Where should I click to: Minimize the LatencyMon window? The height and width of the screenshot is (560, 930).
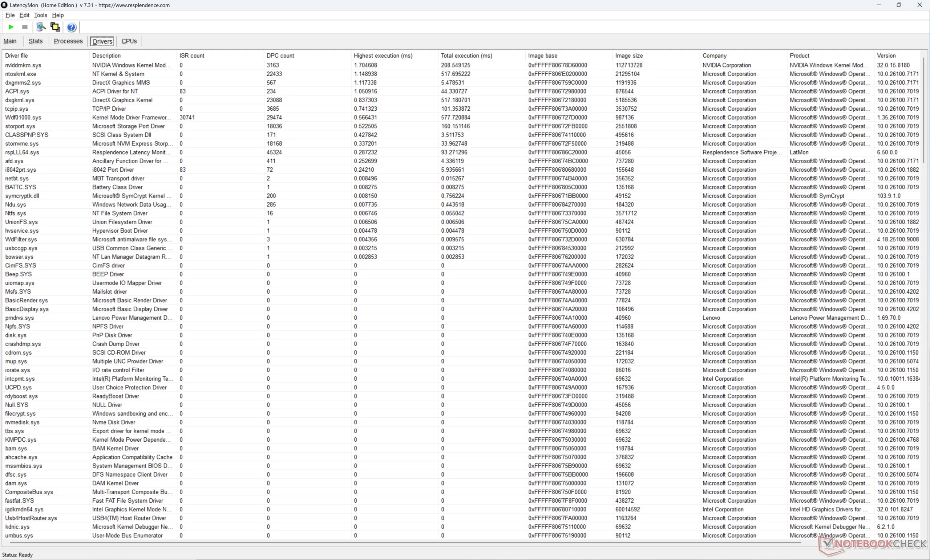879,5
